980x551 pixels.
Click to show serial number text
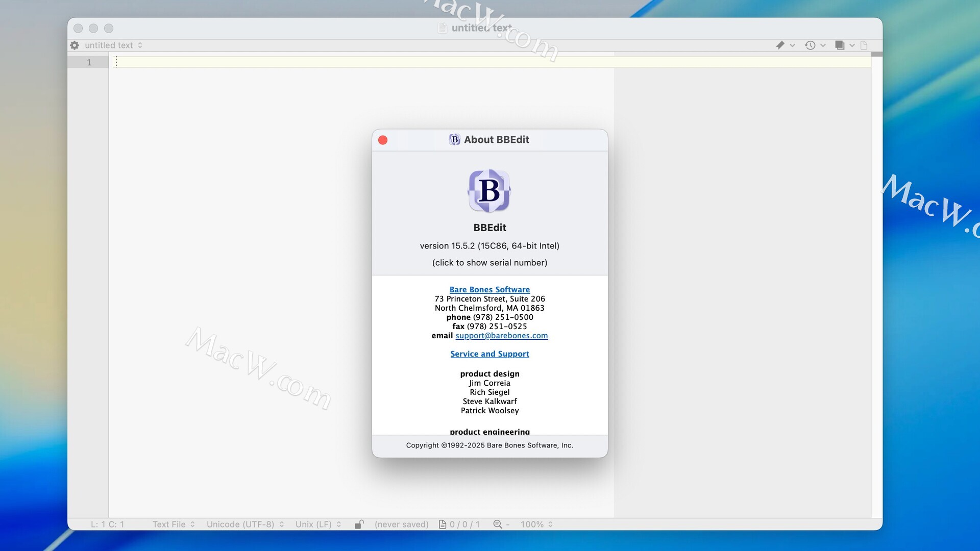[x=489, y=262]
